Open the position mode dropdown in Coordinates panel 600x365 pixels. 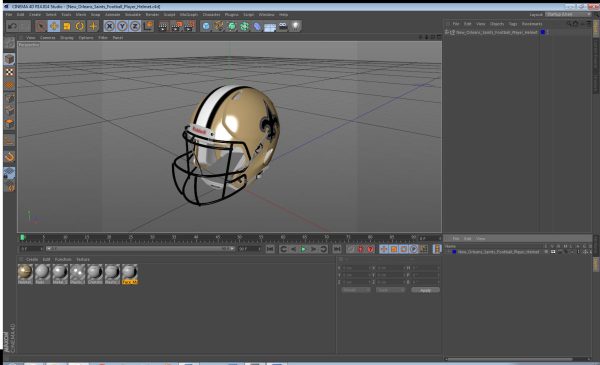[x=356, y=290]
